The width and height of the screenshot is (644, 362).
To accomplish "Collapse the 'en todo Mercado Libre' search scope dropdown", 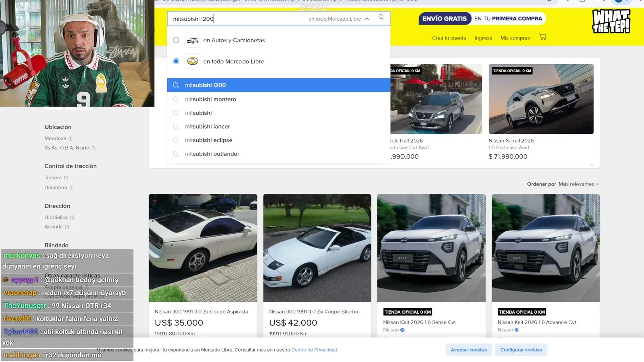I will click(x=339, y=19).
